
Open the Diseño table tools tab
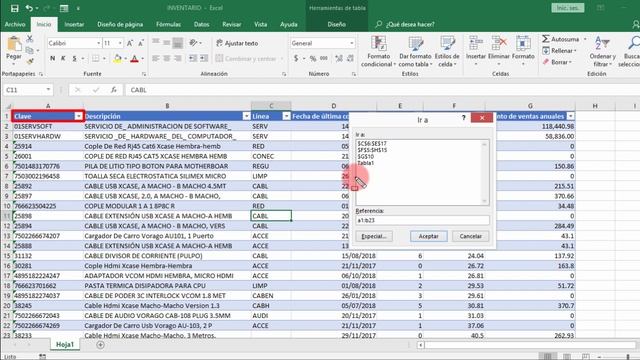(336, 24)
